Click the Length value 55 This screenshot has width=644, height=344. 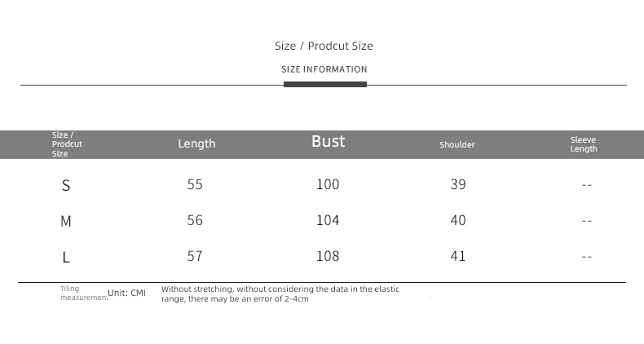pyautogui.click(x=195, y=184)
